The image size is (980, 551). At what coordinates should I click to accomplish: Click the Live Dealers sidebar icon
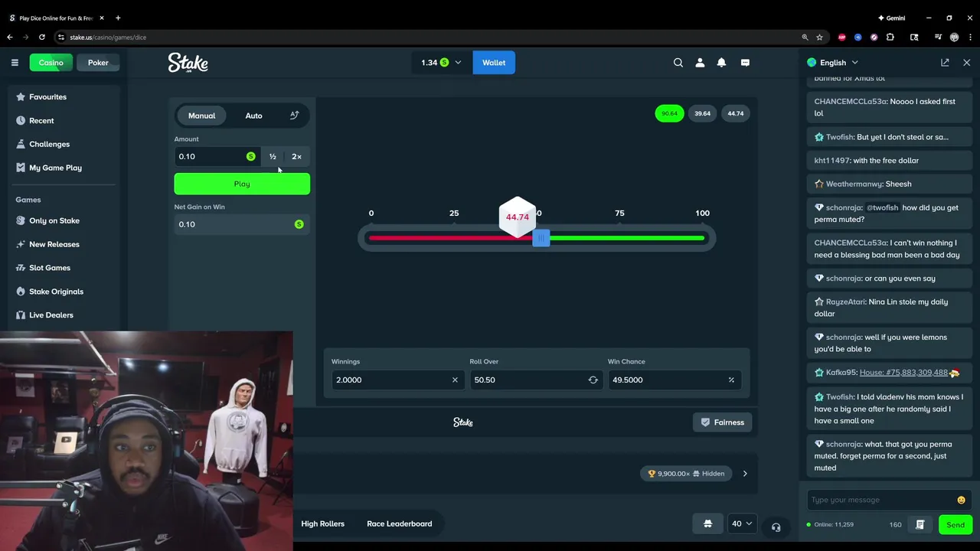coord(21,315)
